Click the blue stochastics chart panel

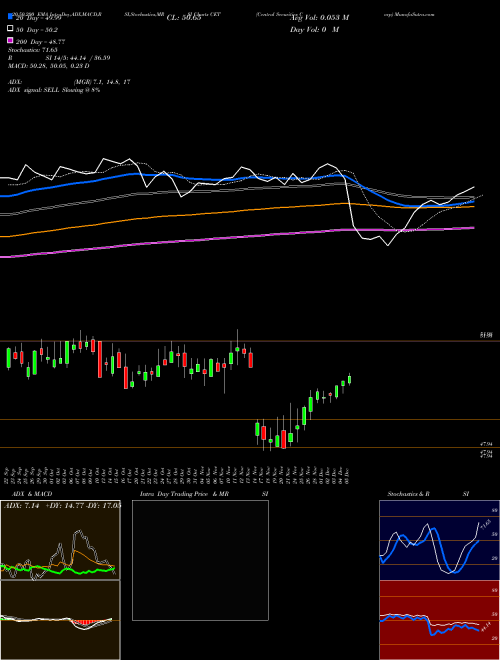coord(439,540)
